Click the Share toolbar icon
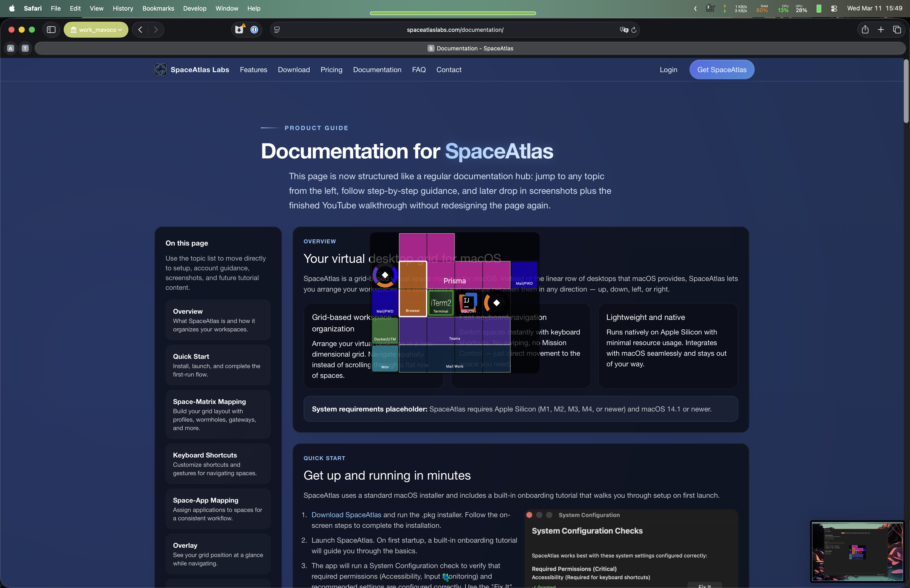The height and width of the screenshot is (588, 910). [x=865, y=30]
